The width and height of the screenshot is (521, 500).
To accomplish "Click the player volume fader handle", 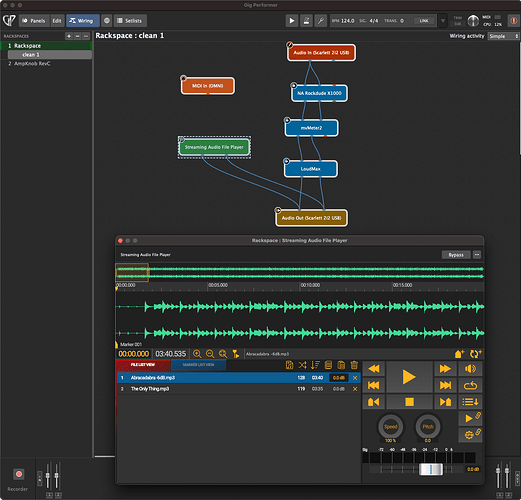I will pos(431,469).
